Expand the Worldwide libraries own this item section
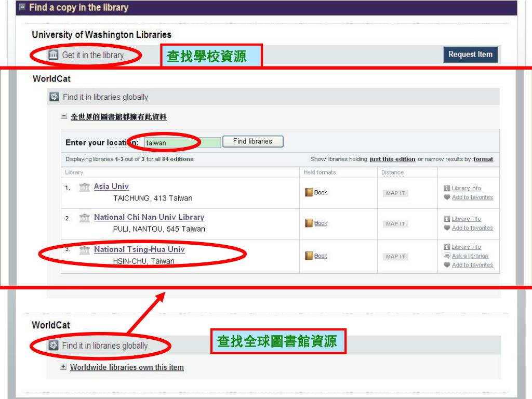532x399 pixels. click(63, 367)
